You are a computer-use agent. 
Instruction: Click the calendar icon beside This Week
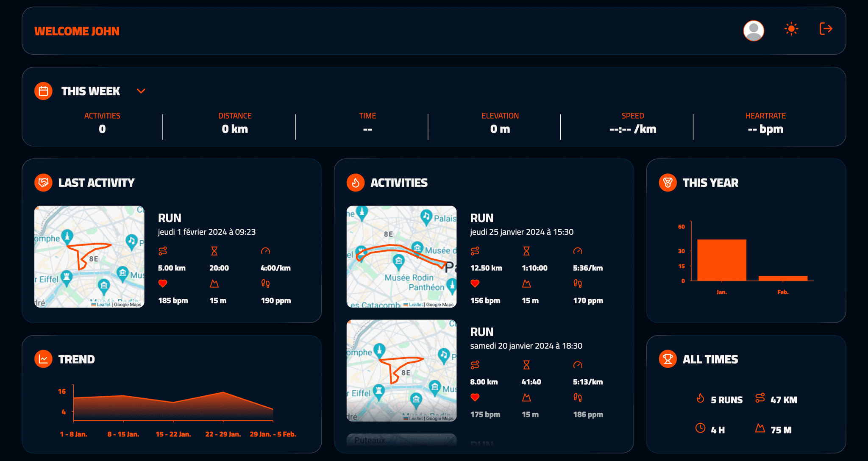[x=43, y=91]
